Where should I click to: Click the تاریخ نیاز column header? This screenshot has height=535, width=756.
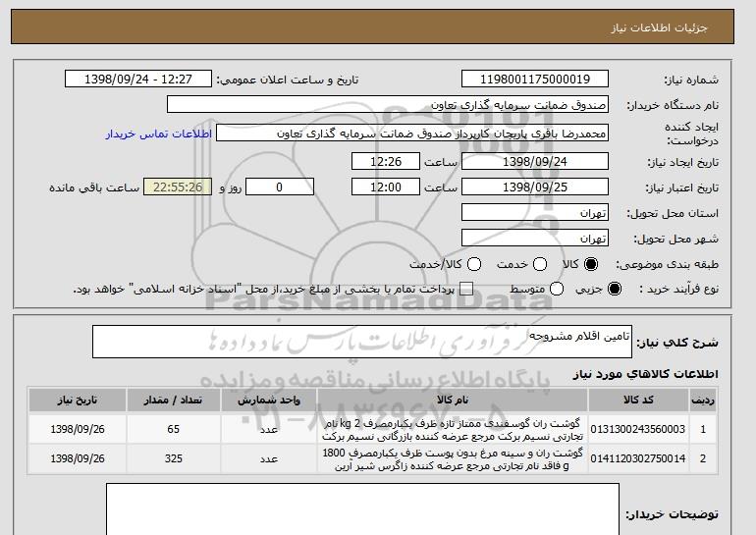pos(78,401)
